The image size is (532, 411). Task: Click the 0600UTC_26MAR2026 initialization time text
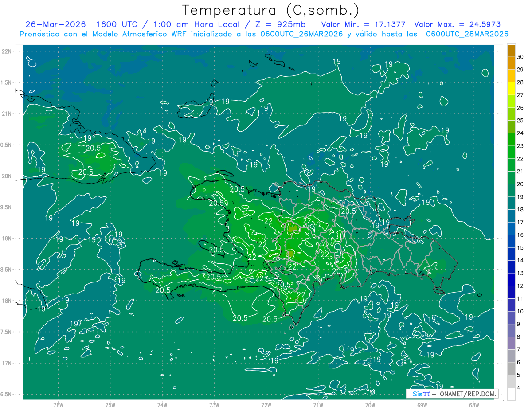pyautogui.click(x=301, y=34)
